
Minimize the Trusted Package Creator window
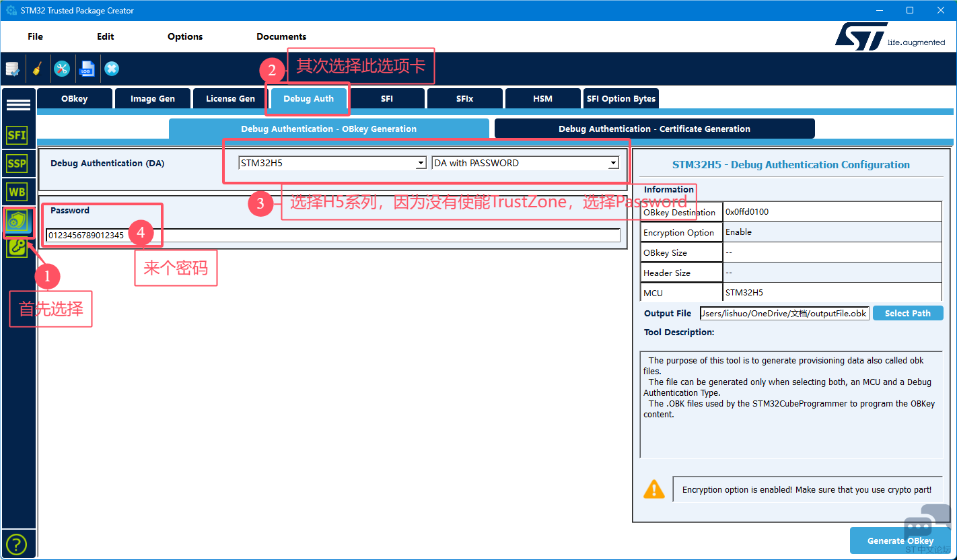[x=880, y=10]
